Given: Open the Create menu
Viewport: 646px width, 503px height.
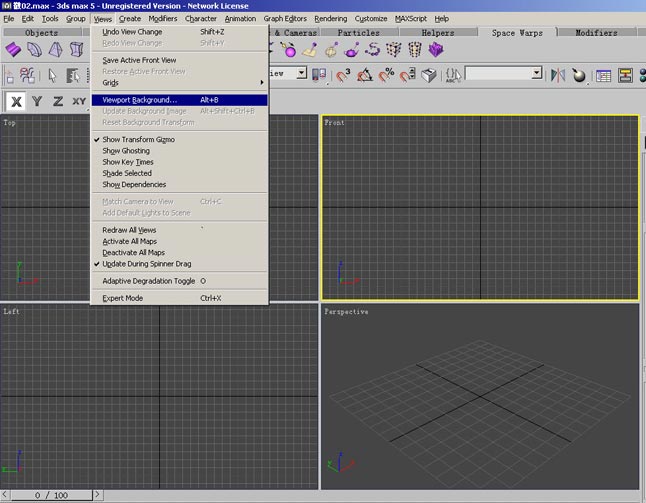Looking at the screenshot, I should click(130, 19).
